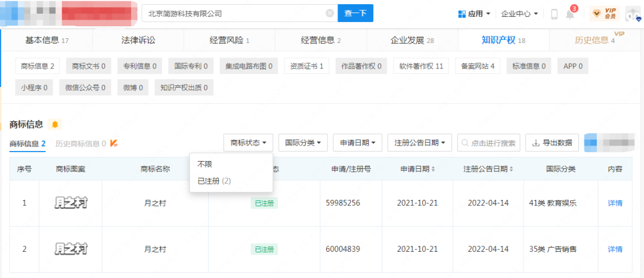Click the orange bell beside 商标信息 heading
Screen dimensions: 644x278
[55, 124]
